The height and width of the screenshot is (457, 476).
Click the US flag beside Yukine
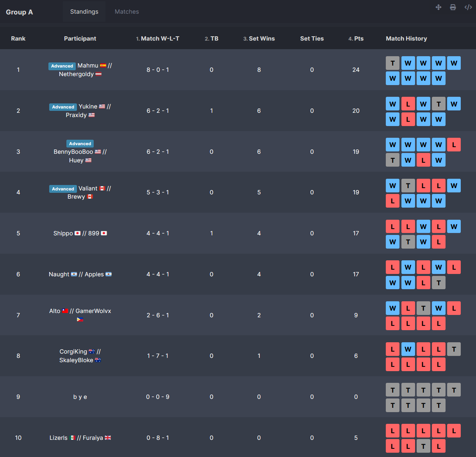click(x=102, y=107)
